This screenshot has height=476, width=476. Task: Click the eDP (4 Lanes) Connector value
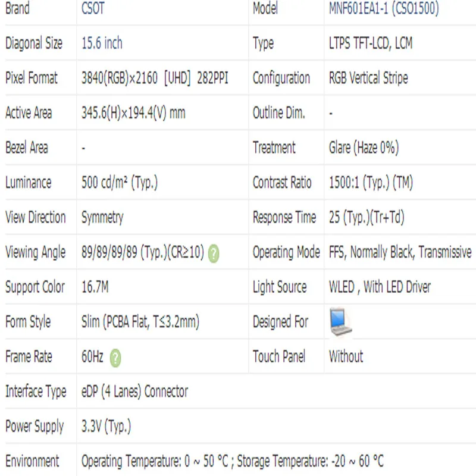point(134,392)
